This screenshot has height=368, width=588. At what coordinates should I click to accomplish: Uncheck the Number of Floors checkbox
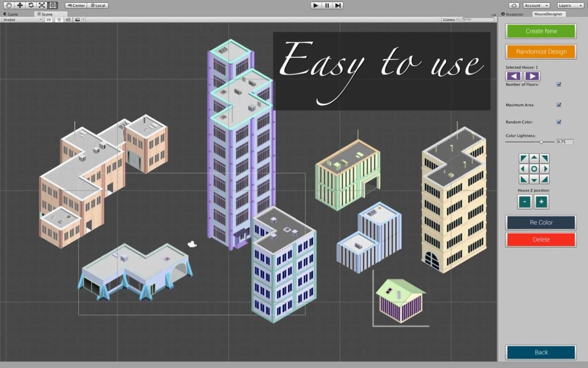559,85
